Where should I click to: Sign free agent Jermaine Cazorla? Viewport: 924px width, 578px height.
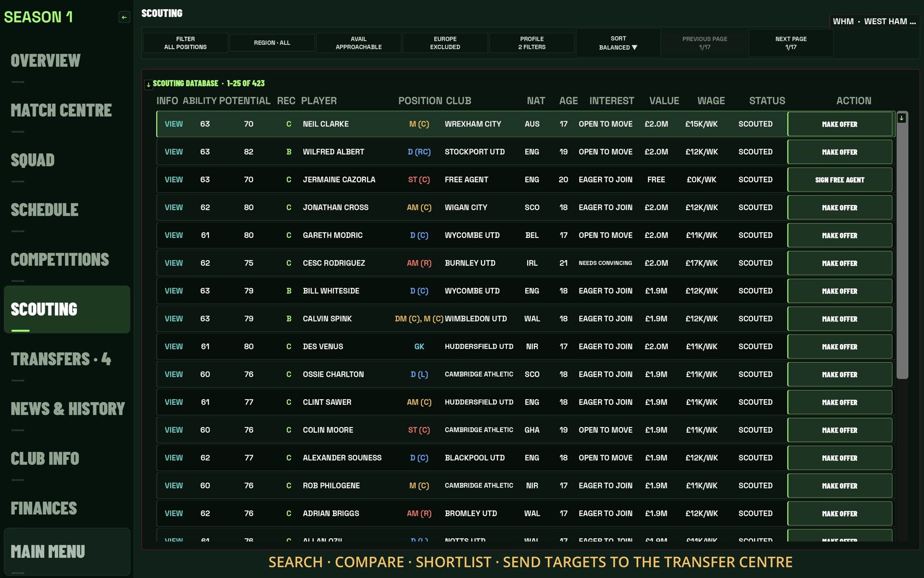tap(840, 180)
